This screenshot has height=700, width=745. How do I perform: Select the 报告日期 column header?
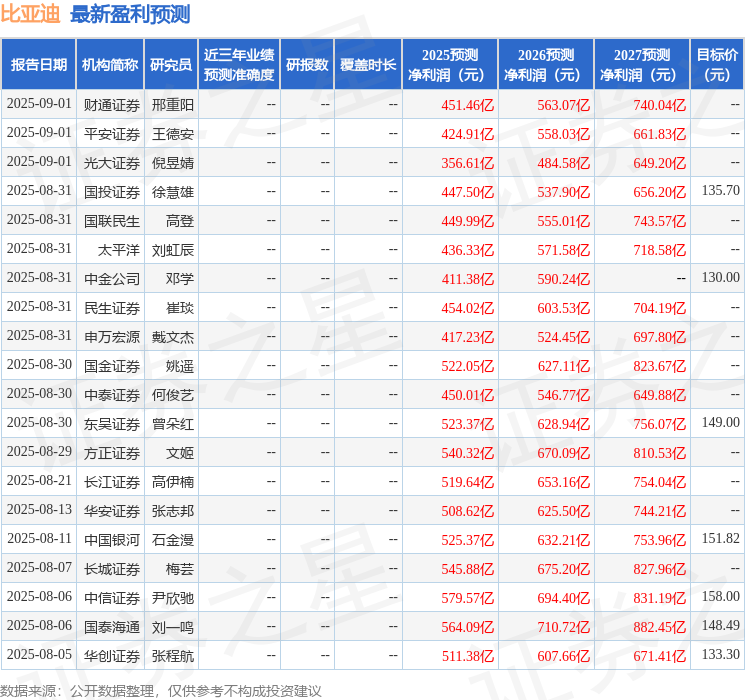click(38, 65)
